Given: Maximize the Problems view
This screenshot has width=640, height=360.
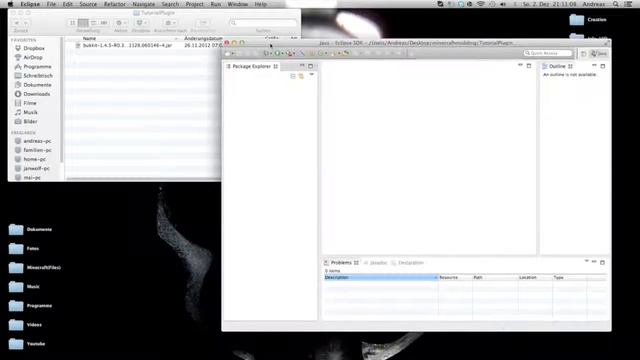Looking at the screenshot, I should point(602,262).
